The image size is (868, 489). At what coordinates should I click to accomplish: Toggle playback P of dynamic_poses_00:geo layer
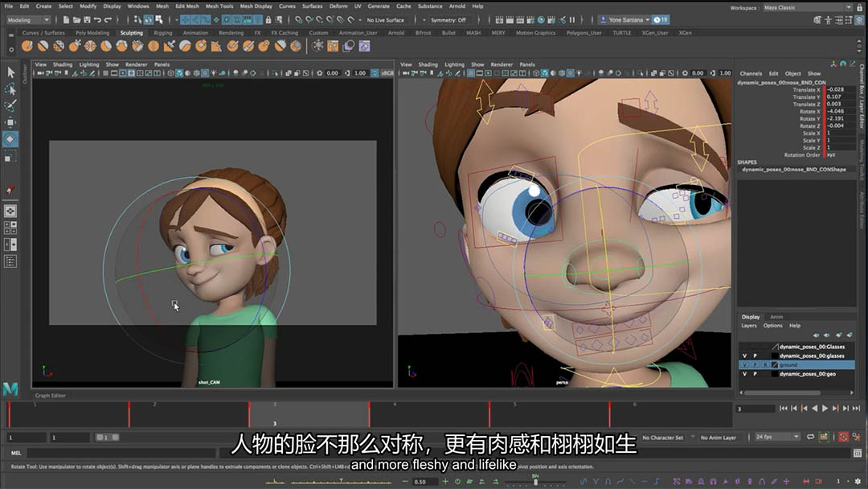755,374
